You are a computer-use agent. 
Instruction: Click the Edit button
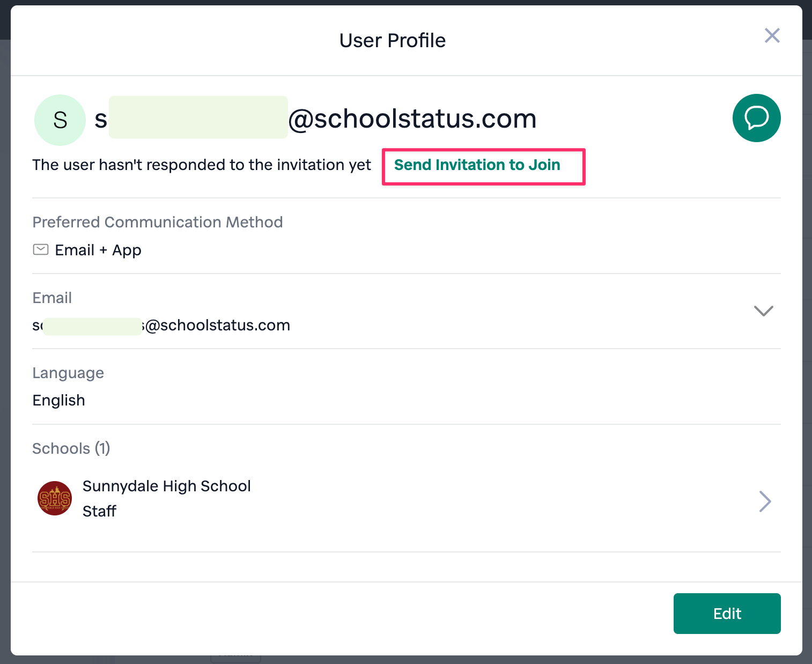tap(727, 613)
